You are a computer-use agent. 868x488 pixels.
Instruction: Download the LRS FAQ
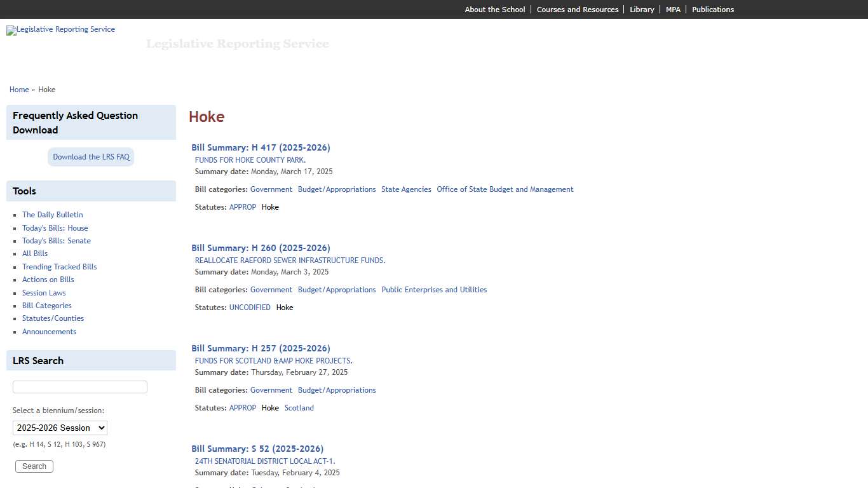tap(91, 156)
